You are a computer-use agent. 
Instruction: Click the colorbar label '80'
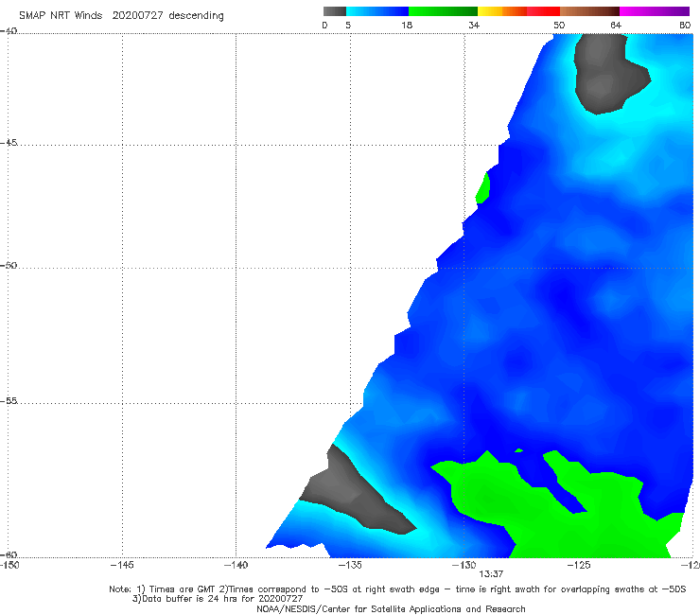point(685,25)
